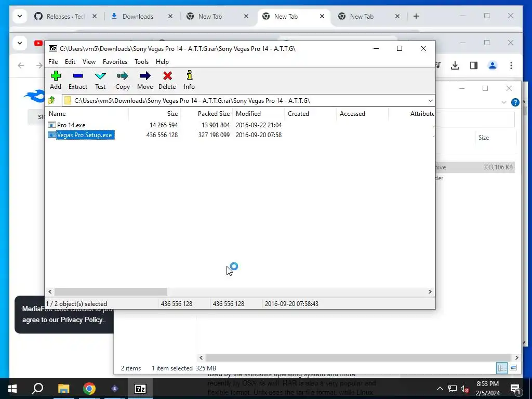
Task: Open the 7-Zip File menu
Action: tap(53, 62)
